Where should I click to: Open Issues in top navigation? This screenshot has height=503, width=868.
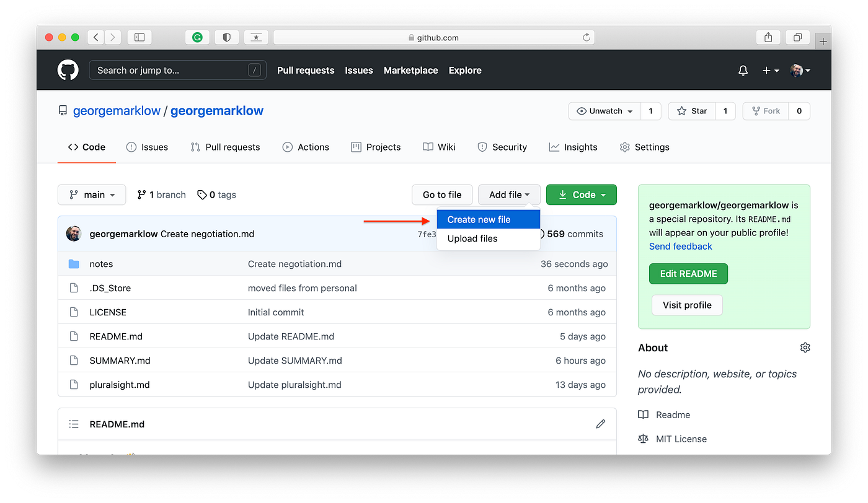tap(359, 71)
